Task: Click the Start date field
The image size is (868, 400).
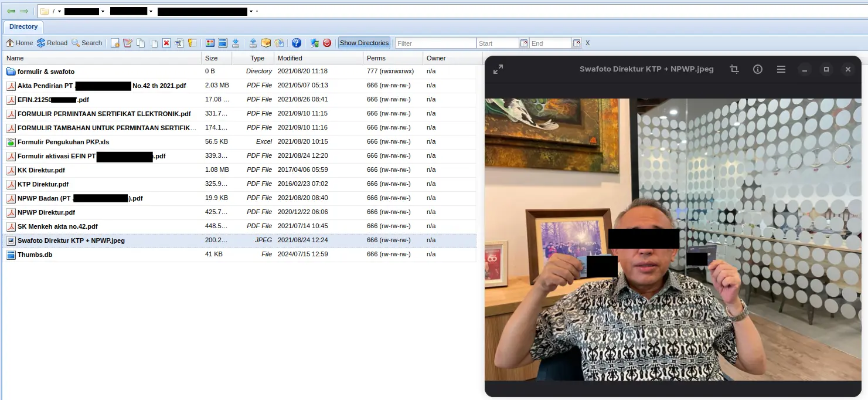Action: coord(498,43)
